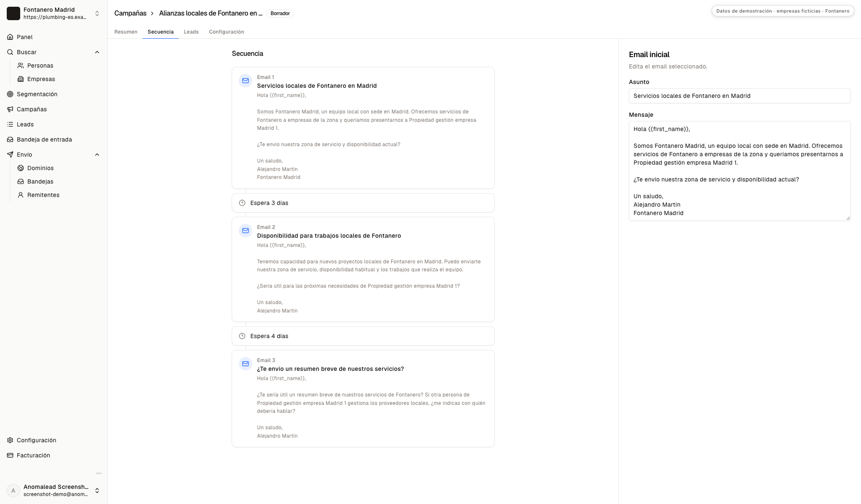Click the Asunto subject input field
This screenshot has height=504, width=861.
tap(740, 96)
